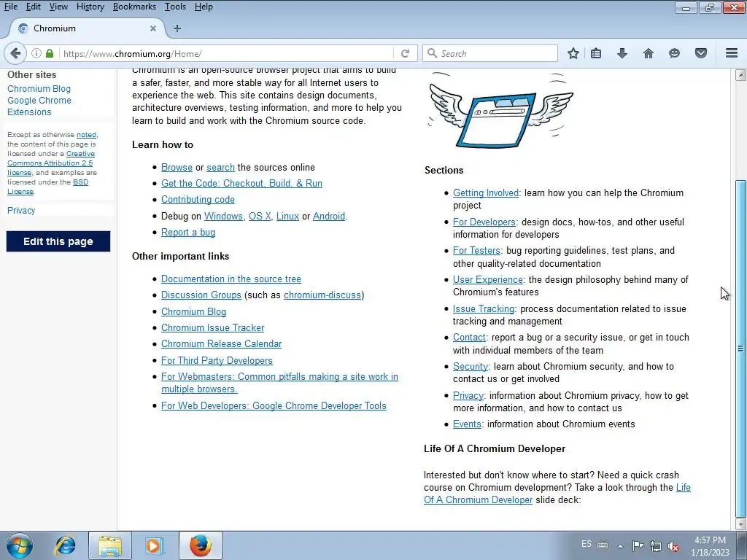Click the taskbar clock and date
Image resolution: width=747 pixels, height=560 pixels.
tap(710, 546)
